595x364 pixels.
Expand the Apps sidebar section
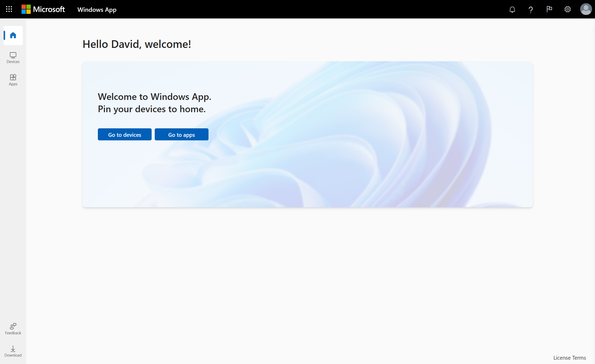point(13,79)
